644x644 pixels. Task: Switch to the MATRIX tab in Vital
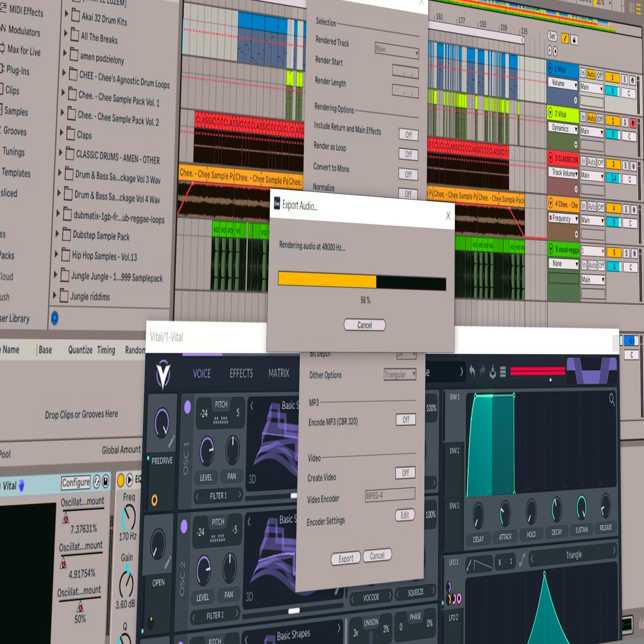point(279,373)
